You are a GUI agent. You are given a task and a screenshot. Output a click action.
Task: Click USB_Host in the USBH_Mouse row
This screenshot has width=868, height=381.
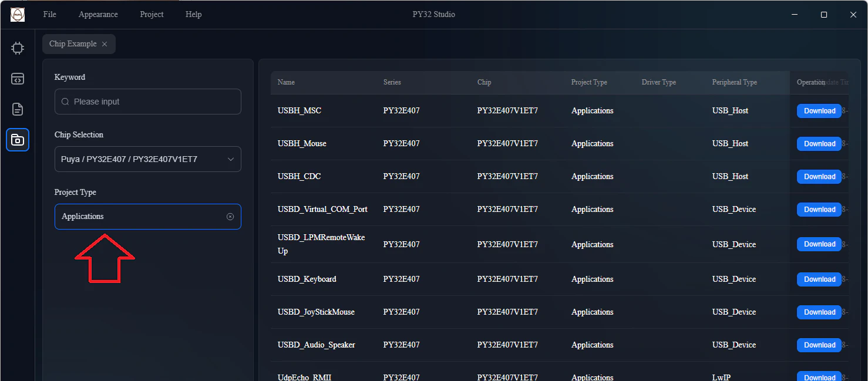[731, 144]
